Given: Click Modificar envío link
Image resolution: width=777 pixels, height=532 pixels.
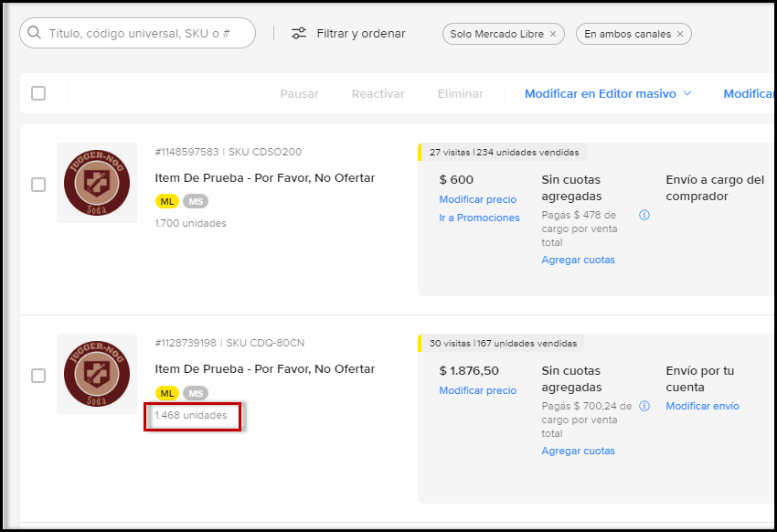Looking at the screenshot, I should [x=702, y=406].
